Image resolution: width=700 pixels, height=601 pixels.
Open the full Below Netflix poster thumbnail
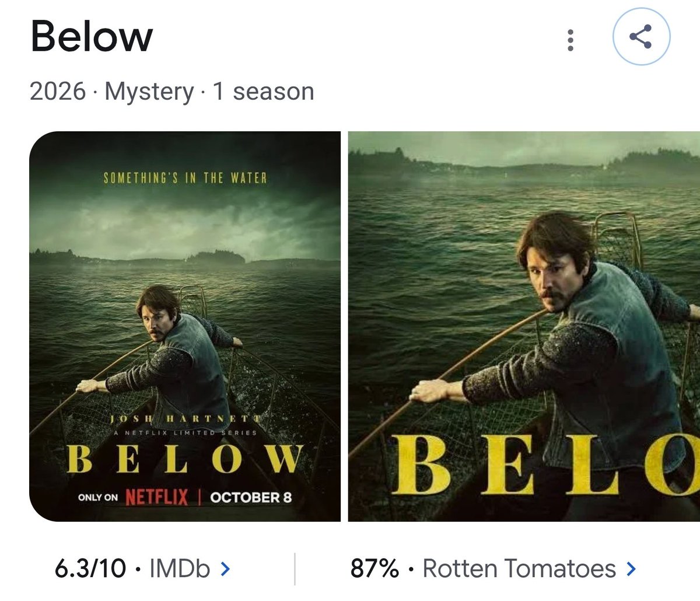(185, 326)
